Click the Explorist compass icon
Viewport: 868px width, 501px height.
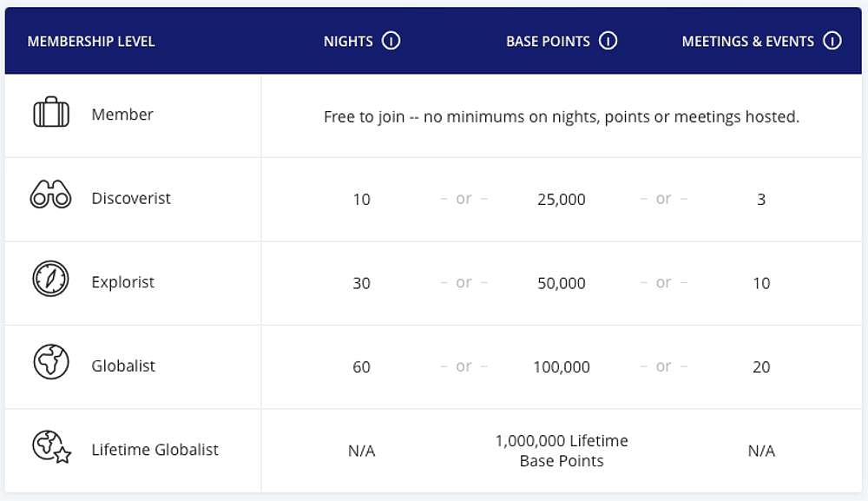click(50, 279)
